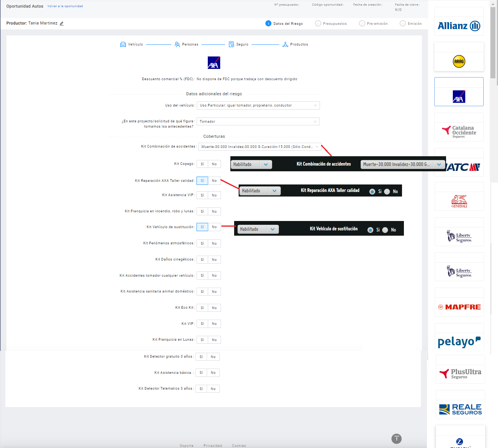This screenshot has height=448, width=498.
Task: Open the Personas step icon
Action: [177, 44]
